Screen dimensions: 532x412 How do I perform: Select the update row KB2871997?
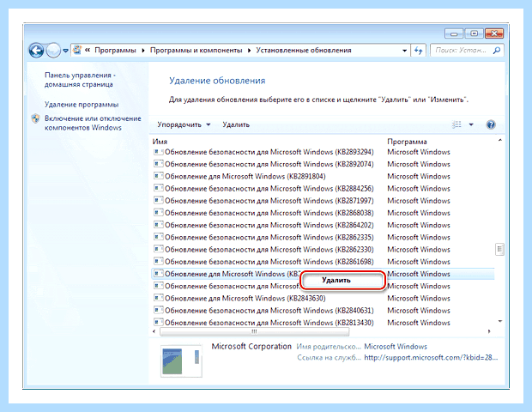323,201
